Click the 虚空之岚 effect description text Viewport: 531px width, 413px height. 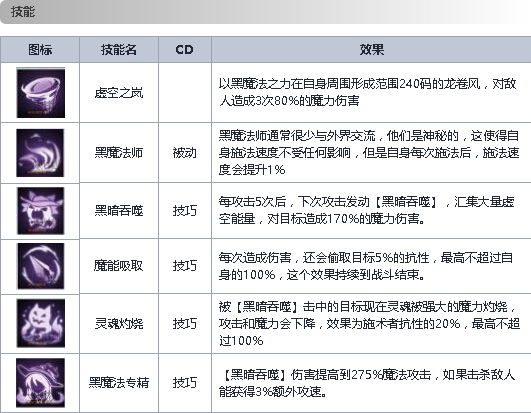pos(367,92)
